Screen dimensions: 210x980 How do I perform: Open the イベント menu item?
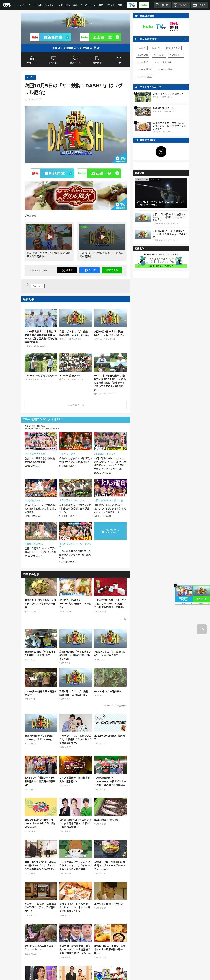[x=110, y=5]
